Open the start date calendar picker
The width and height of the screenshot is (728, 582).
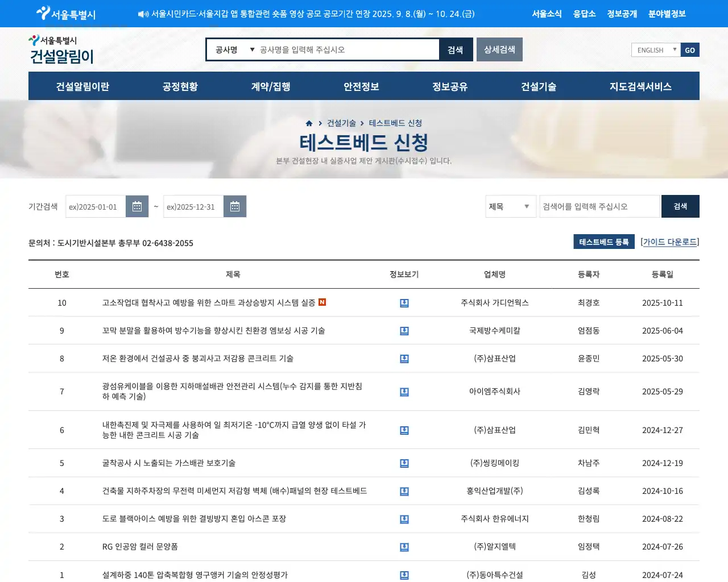pos(137,206)
